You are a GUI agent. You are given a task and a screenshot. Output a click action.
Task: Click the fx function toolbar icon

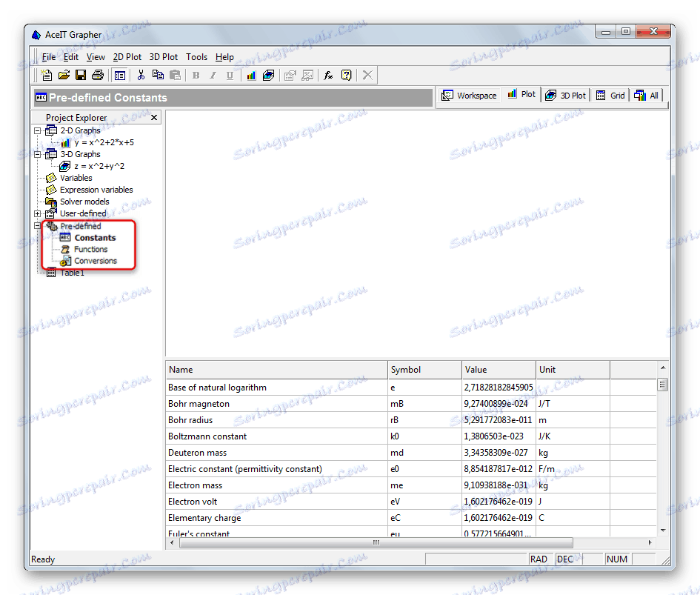[328, 75]
